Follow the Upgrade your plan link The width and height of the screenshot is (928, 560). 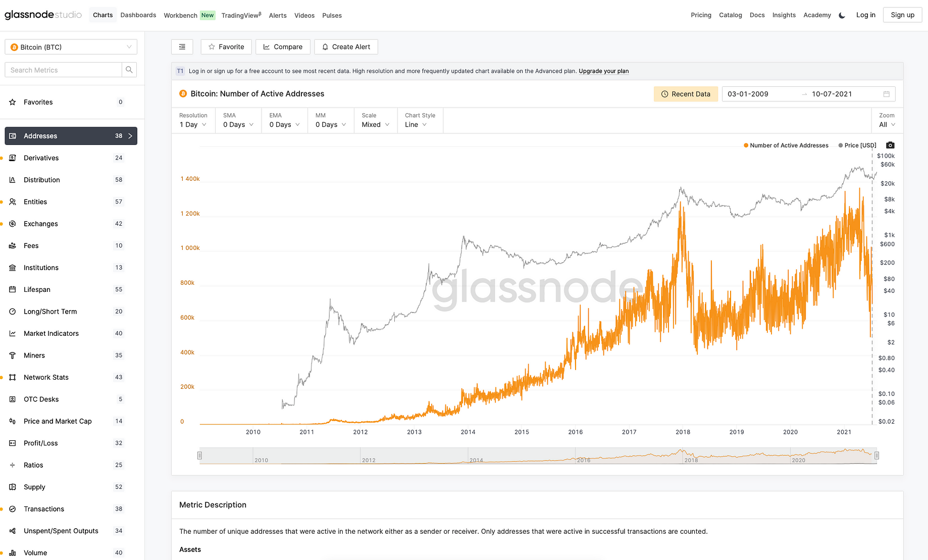pos(603,71)
